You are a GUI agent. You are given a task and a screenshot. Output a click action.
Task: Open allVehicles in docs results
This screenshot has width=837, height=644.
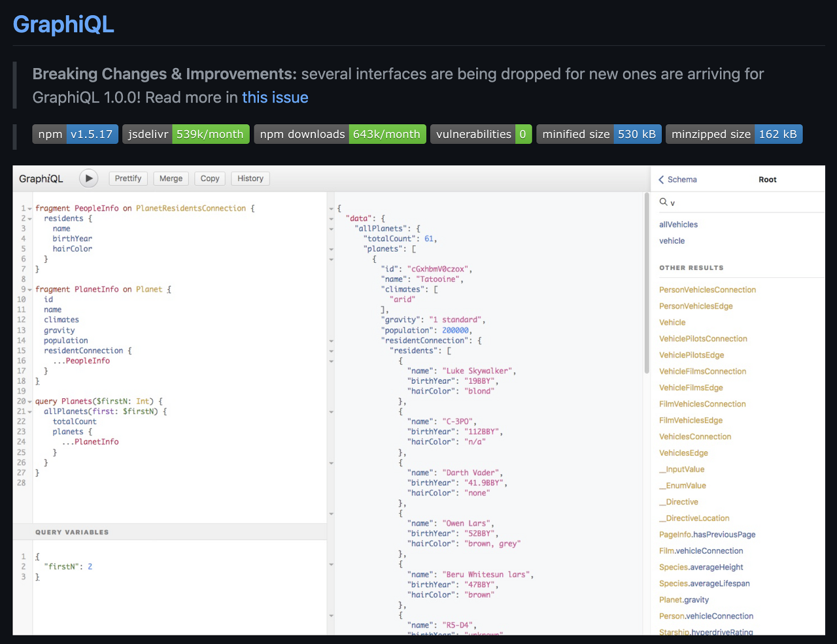pyautogui.click(x=678, y=224)
